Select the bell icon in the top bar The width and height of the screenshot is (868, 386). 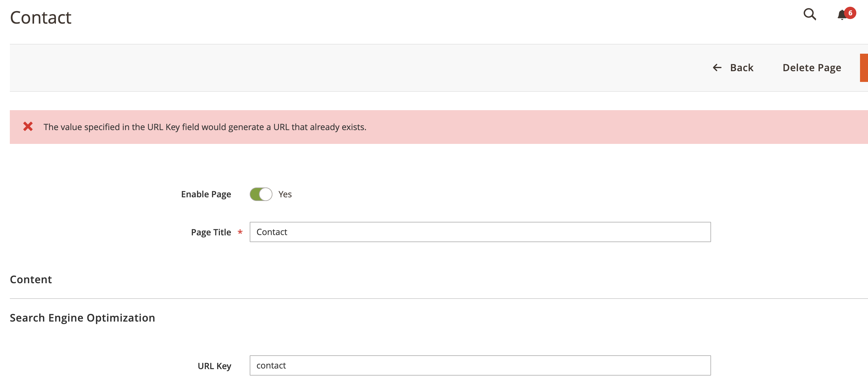point(841,15)
